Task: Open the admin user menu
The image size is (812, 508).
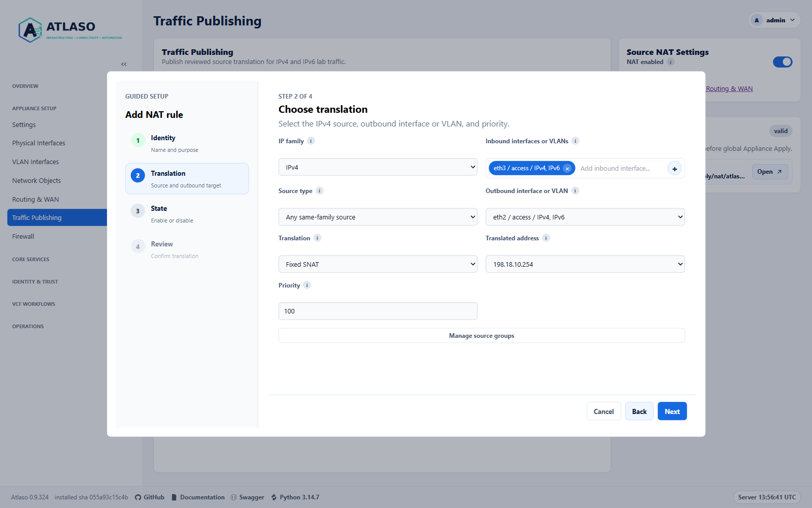Action: 774,20
